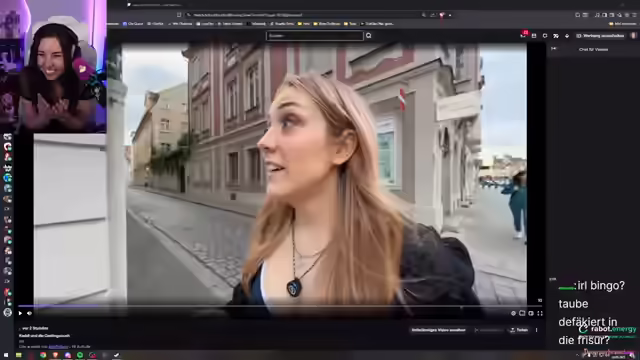Screen dimensions: 640x360
Task: Open Brave browser from the taskbar
Action: pos(56,355)
